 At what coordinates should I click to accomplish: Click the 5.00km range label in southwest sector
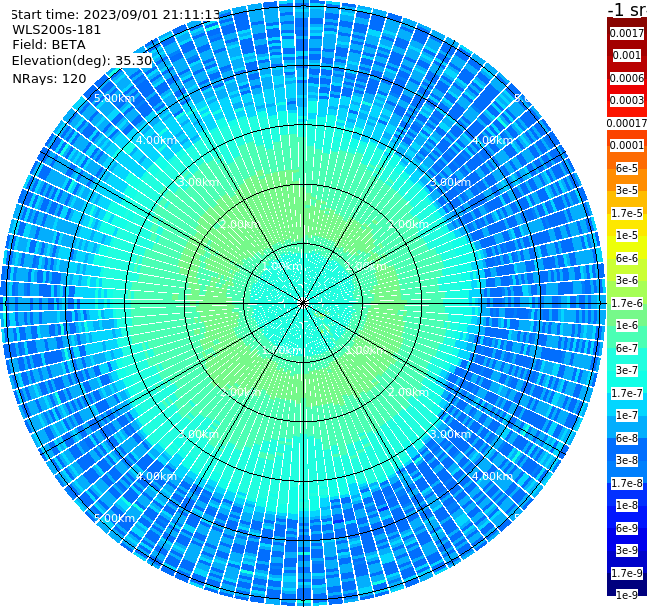point(114,518)
